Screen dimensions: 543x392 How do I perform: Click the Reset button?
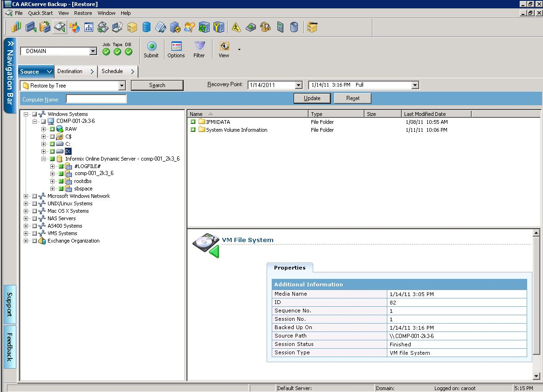(352, 98)
